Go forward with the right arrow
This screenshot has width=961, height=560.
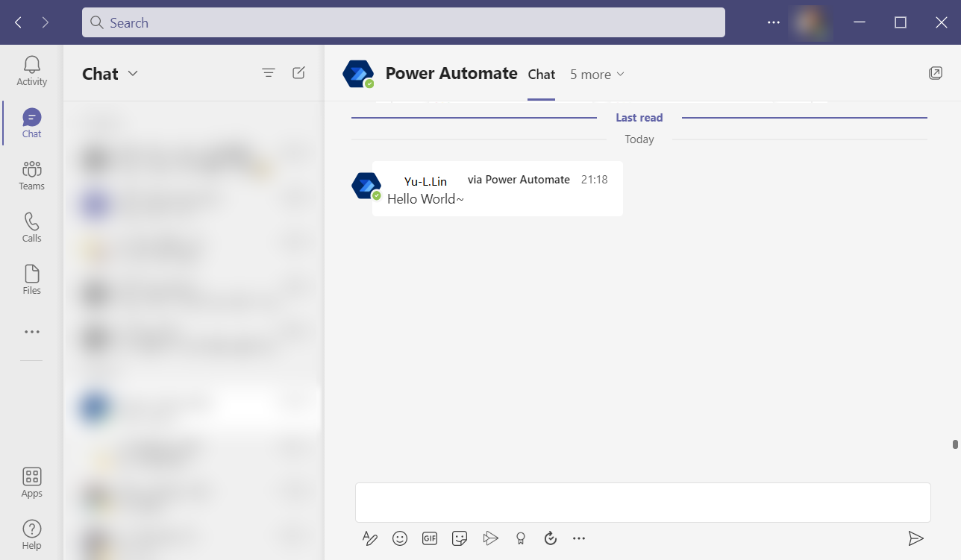46,22
